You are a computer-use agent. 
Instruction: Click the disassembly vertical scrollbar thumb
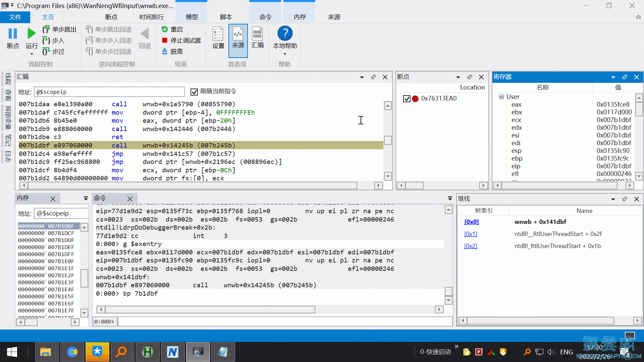(x=388, y=140)
